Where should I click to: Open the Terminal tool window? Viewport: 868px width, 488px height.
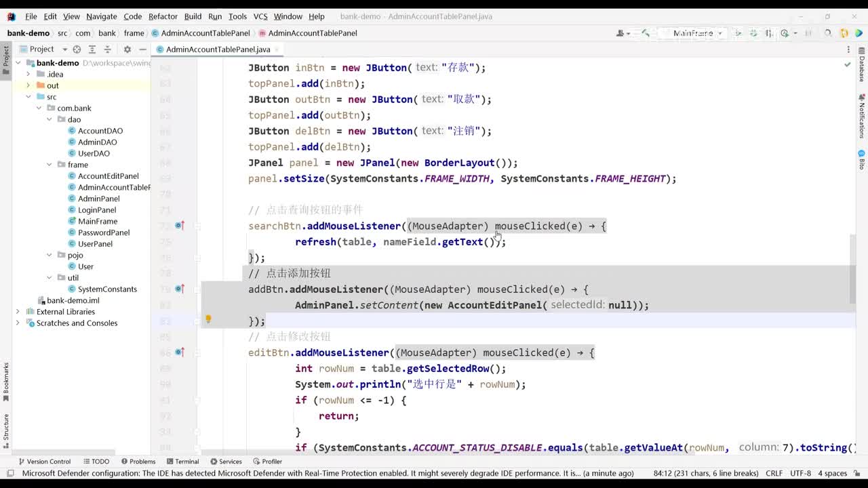click(182, 462)
